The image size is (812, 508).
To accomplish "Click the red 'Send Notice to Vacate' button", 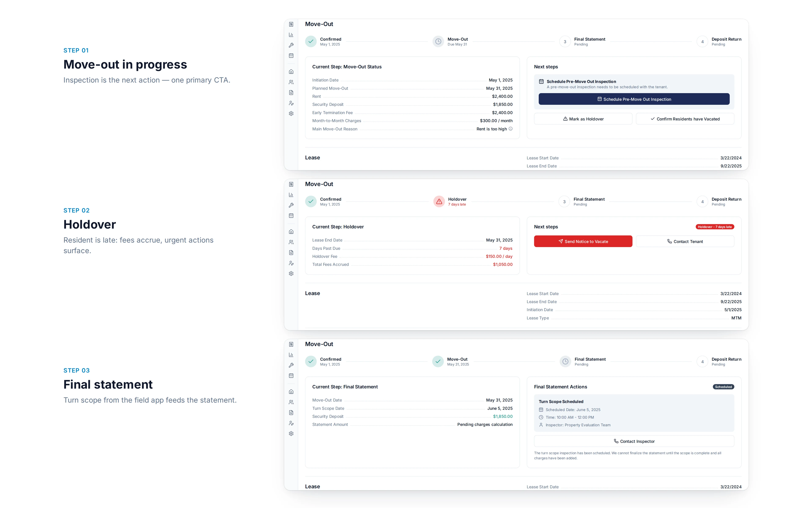I will click(x=583, y=241).
